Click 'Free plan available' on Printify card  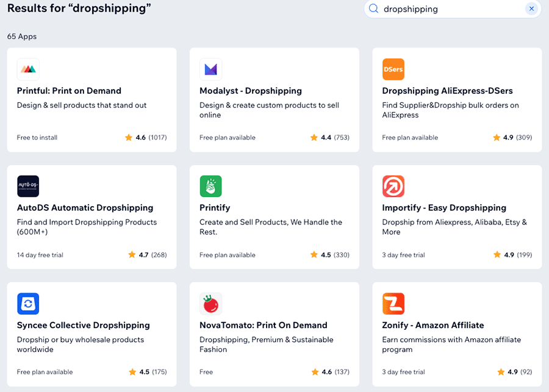tap(228, 255)
